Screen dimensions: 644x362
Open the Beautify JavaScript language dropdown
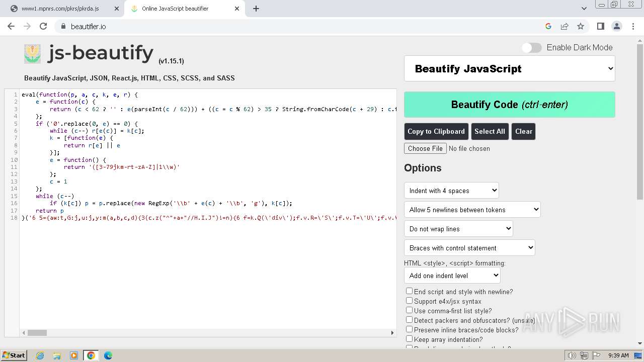[510, 69]
